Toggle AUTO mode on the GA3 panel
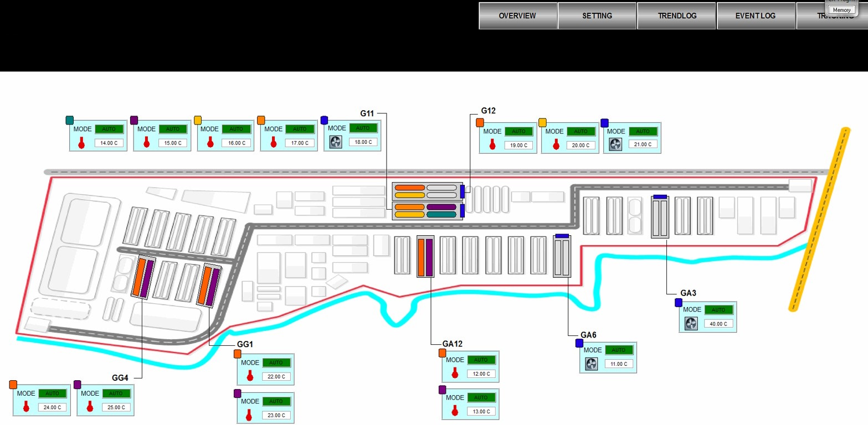The height and width of the screenshot is (425, 868). pyautogui.click(x=718, y=309)
